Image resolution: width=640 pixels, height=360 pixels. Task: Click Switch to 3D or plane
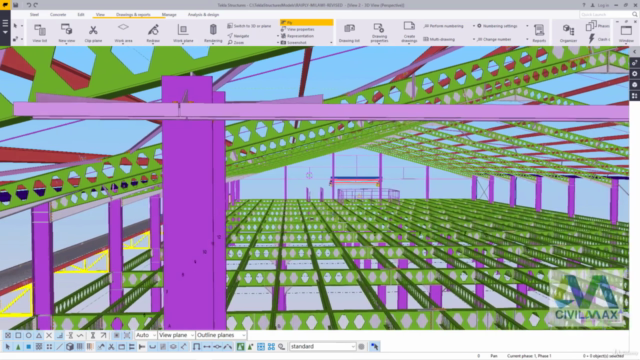tap(249, 26)
